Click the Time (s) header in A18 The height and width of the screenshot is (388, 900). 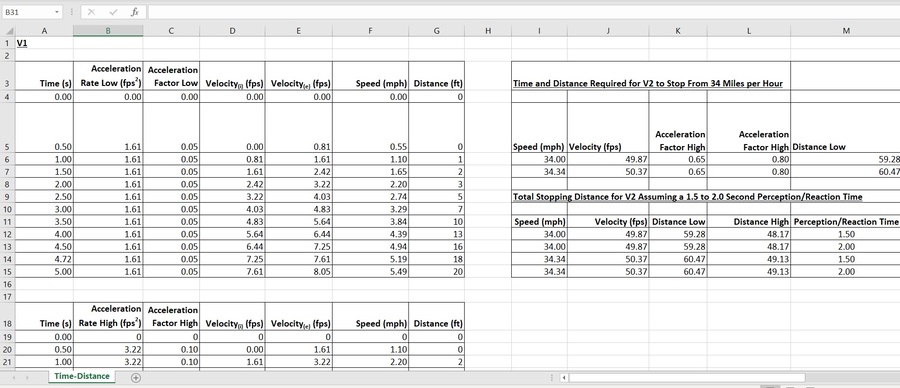(44, 316)
